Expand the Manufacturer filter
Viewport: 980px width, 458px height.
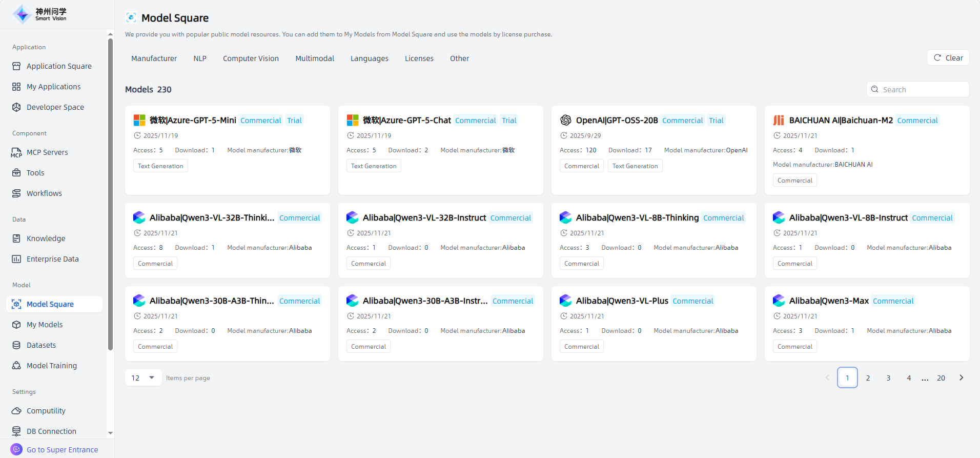pos(154,58)
